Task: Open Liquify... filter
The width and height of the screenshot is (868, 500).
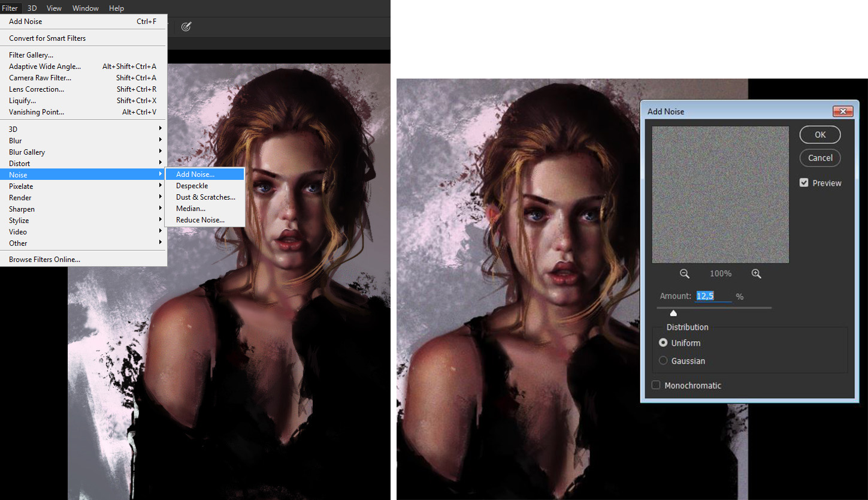Action: coord(83,101)
